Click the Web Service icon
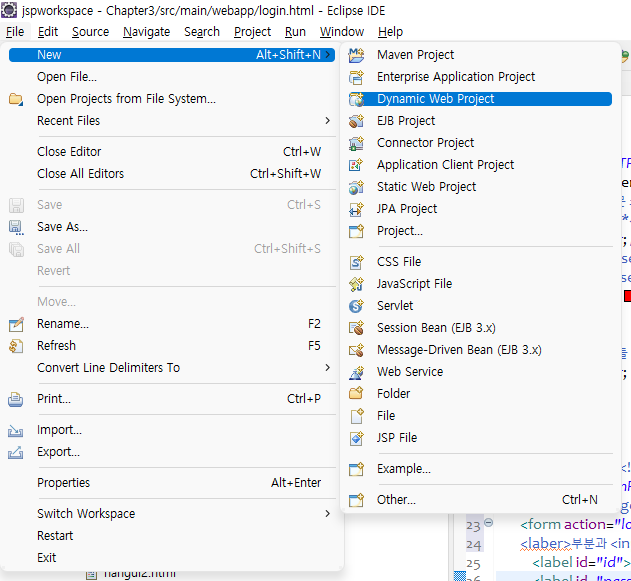Viewport: 631px width, 581px height. (x=356, y=372)
